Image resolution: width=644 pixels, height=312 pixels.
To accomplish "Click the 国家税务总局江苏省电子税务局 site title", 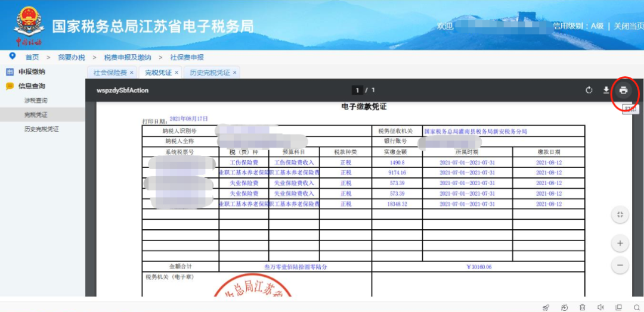I will [153, 26].
